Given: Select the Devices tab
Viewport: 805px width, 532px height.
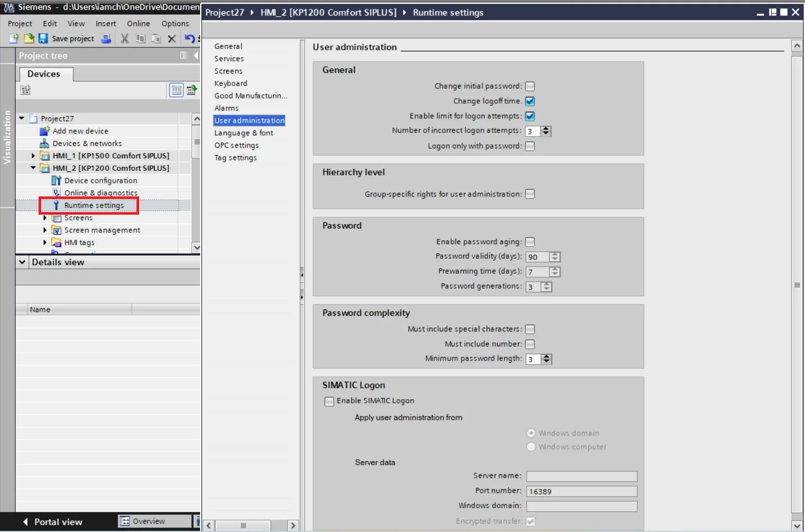Looking at the screenshot, I should tap(46, 74).
